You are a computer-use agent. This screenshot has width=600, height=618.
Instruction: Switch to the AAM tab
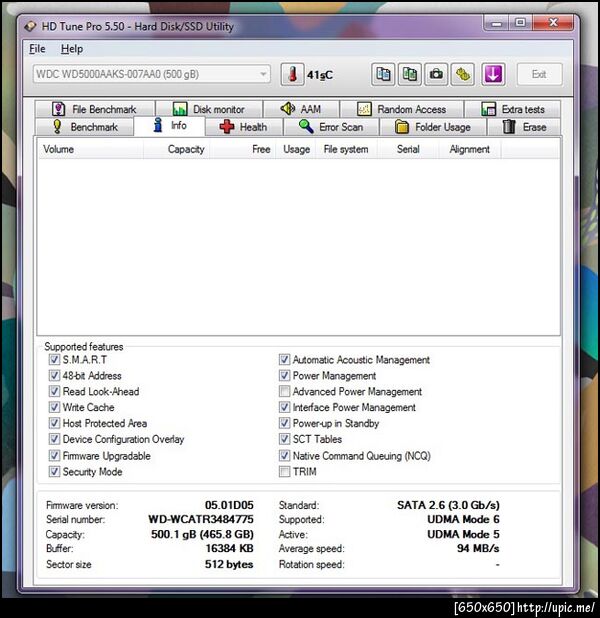click(301, 109)
